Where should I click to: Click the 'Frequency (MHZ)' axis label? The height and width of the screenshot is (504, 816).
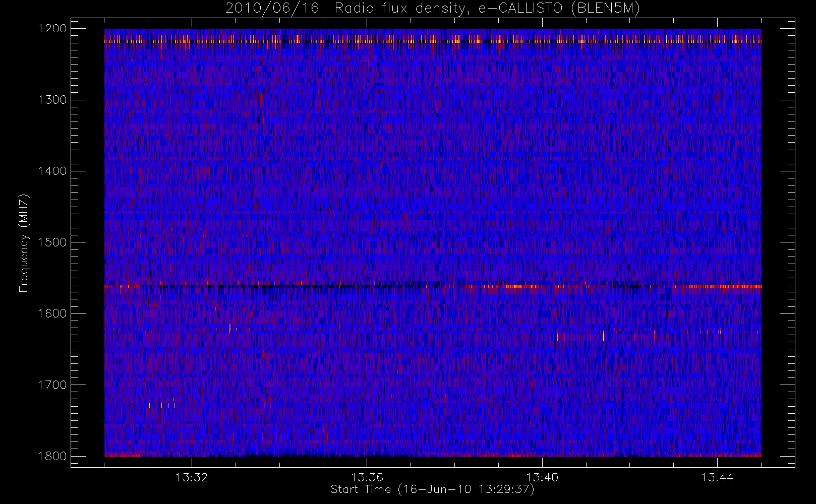click(x=24, y=243)
